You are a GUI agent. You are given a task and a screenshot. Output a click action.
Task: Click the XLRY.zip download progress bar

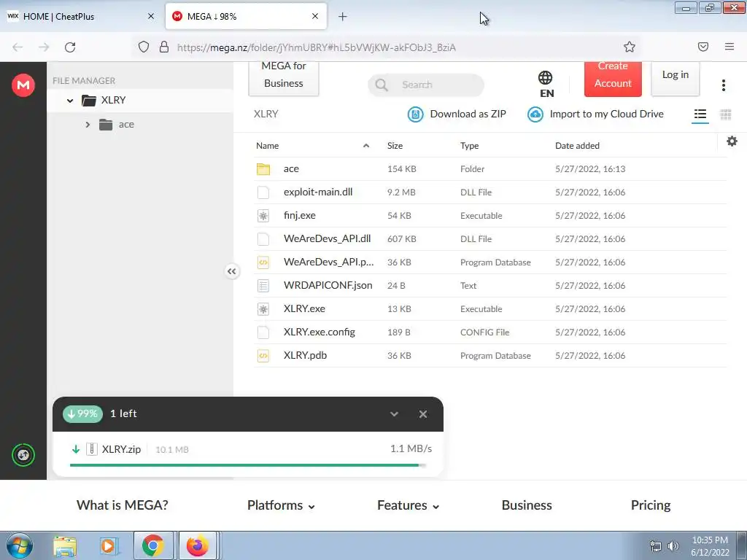coord(248,465)
